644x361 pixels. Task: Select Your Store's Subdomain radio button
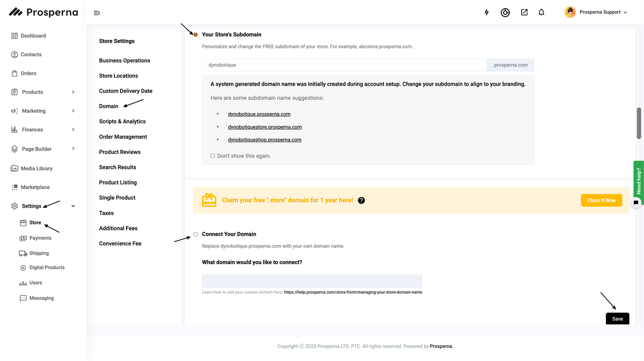point(195,35)
